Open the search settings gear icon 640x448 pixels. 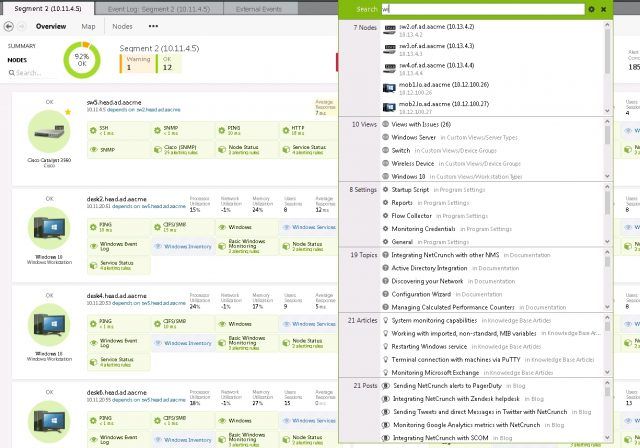click(591, 9)
